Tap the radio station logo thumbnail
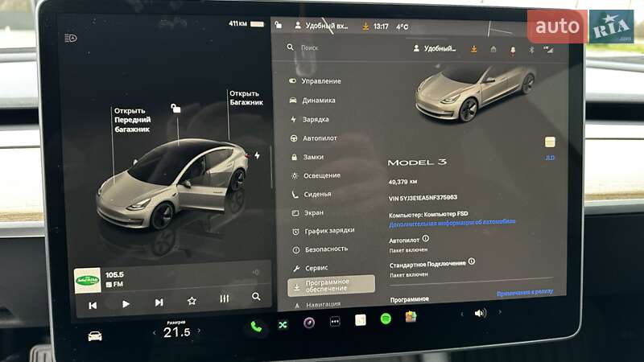Viewport: 644px width, 362px height. click(x=88, y=280)
